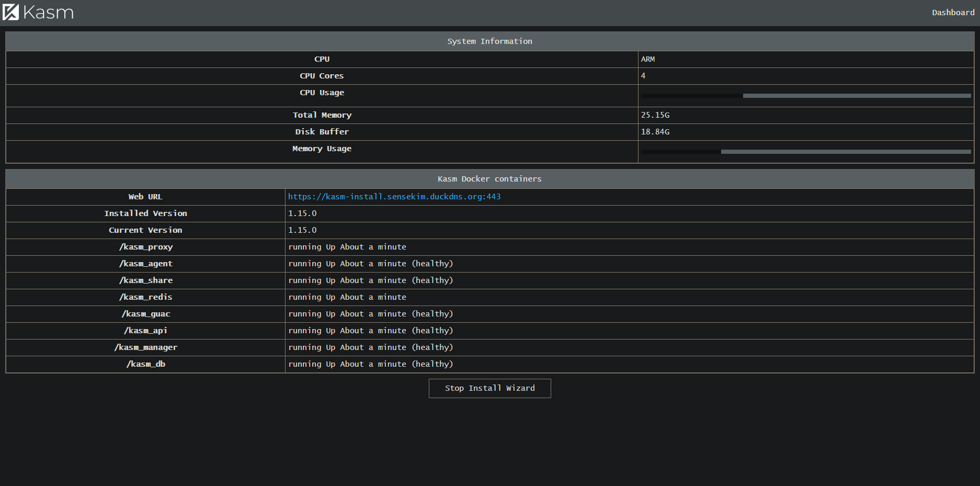
Task: Click the kasm_redis running status
Action: point(347,297)
